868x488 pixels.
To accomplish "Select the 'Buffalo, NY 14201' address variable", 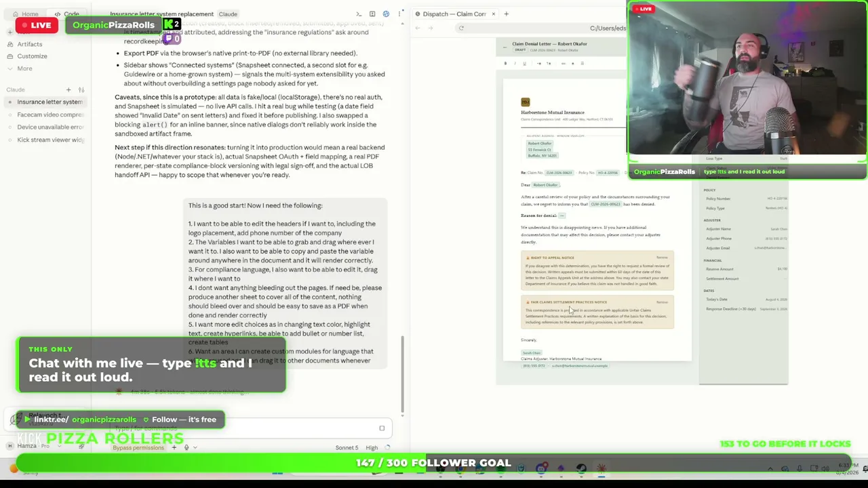I will pos(542,156).
